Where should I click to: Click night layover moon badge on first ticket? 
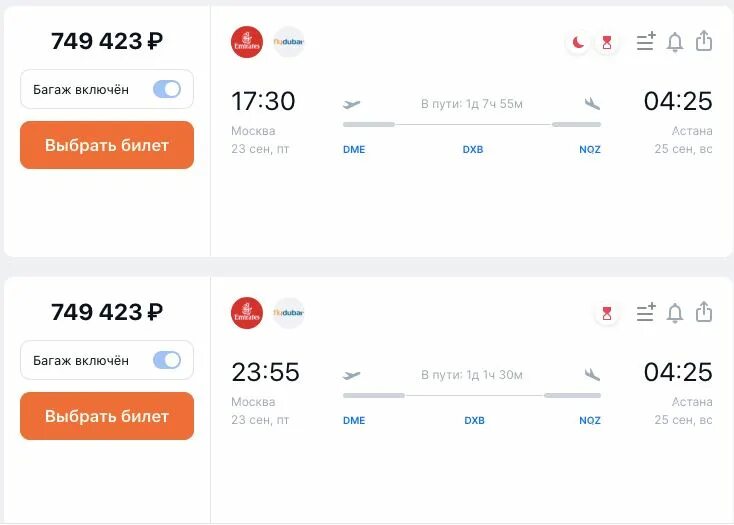578,42
